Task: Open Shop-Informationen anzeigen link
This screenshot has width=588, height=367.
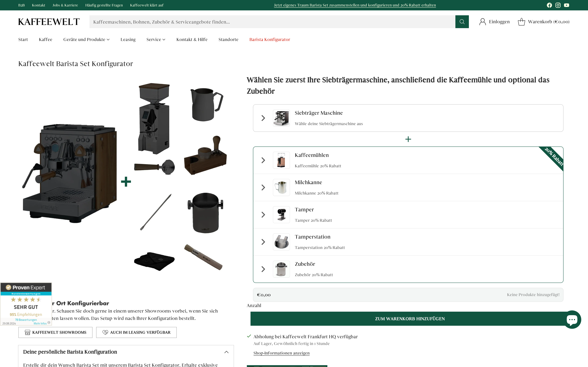Action: 281,353
